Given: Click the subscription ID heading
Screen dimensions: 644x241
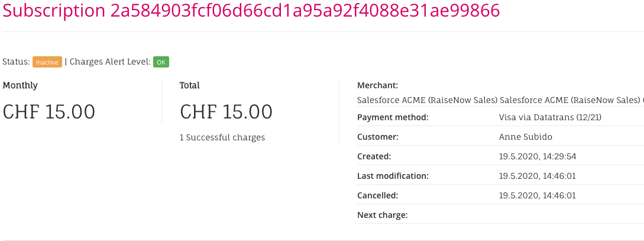Looking at the screenshot, I should coord(251,11).
